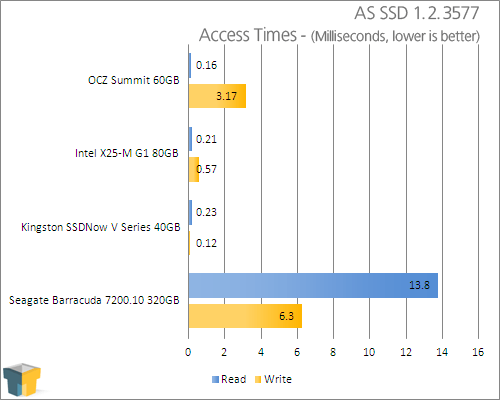The image size is (500, 400).
Task: Click the blue Read legend swatch
Action: (215, 379)
